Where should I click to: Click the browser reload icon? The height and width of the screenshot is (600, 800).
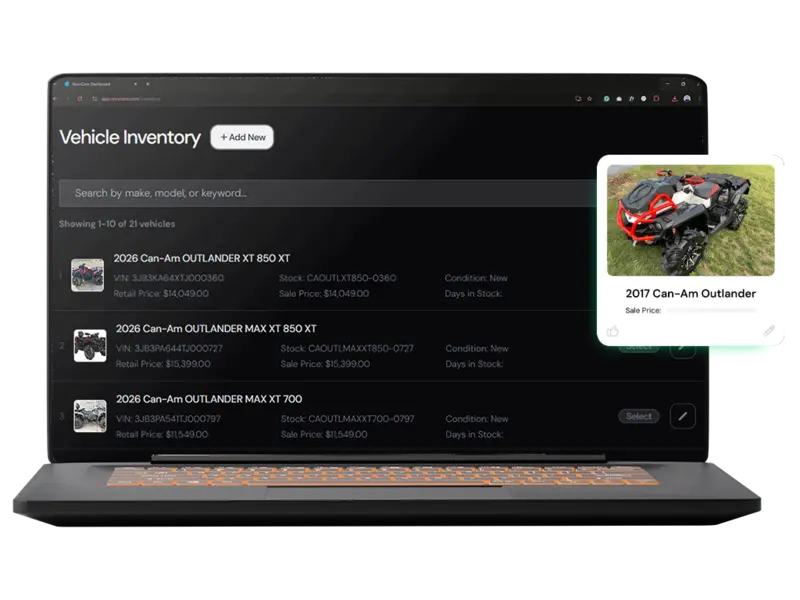click(x=80, y=98)
